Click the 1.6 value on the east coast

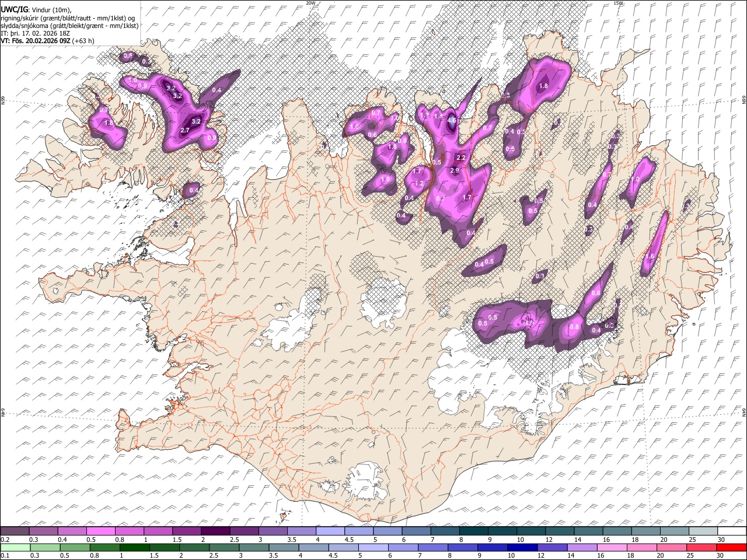pos(650,256)
